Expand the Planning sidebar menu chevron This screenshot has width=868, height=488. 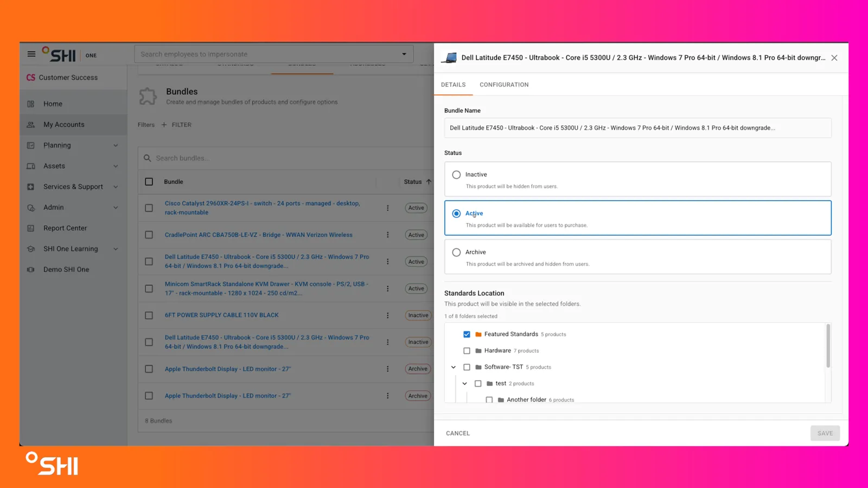(x=116, y=145)
